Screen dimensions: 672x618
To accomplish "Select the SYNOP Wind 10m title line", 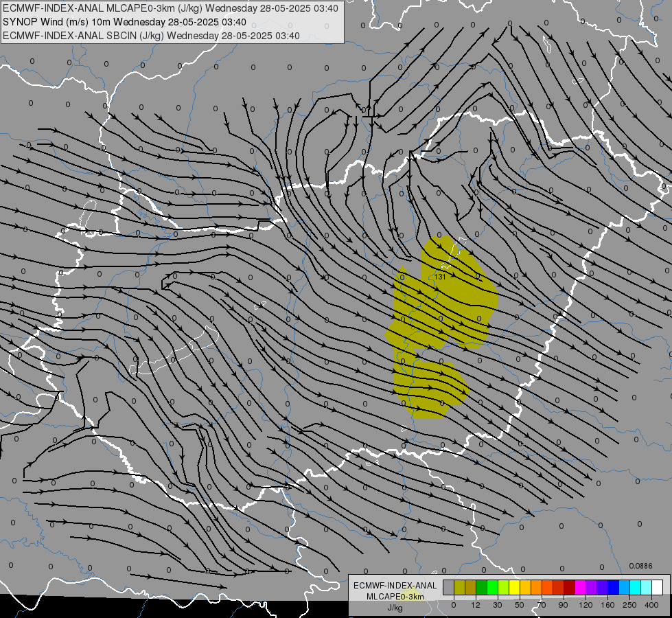I will pyautogui.click(x=124, y=22).
